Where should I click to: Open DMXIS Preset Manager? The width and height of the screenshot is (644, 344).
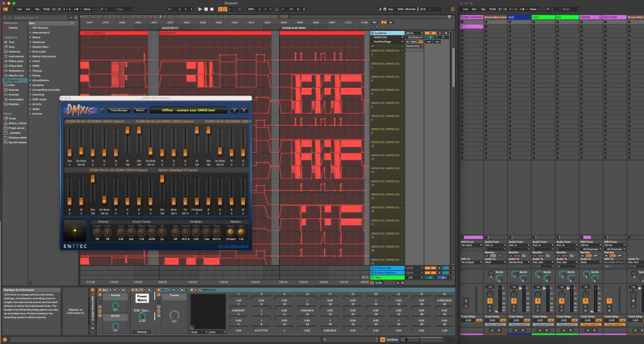tap(119, 110)
